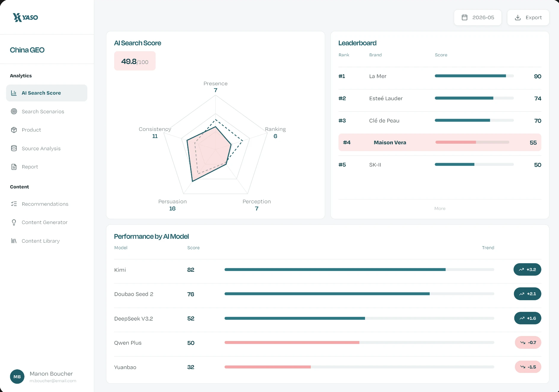Click the Source Analysis database icon
Screen dimensions: 559x392
(x=14, y=148)
